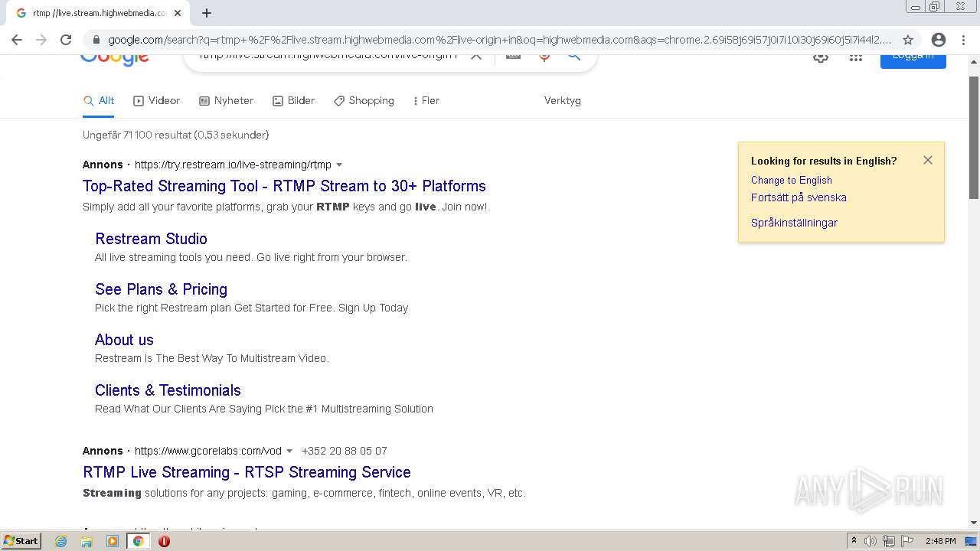Open the See Plans & Pricing link
980x551 pixels.
pos(161,289)
